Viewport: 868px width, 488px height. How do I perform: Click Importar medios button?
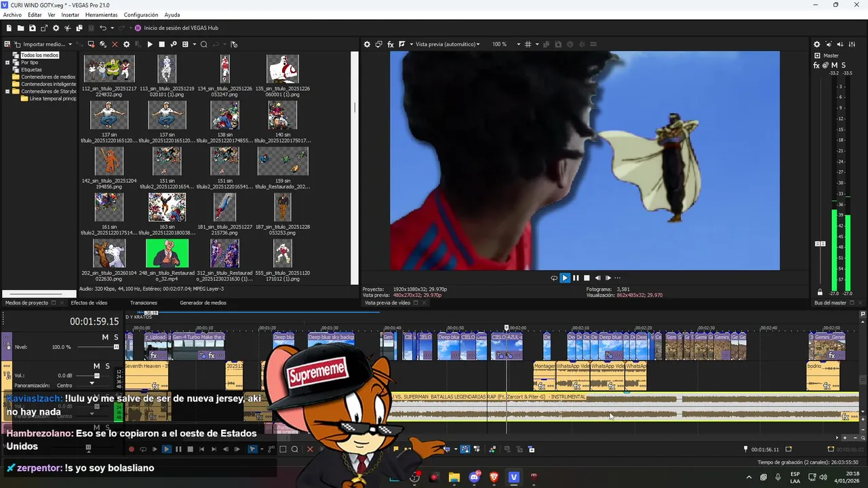[39, 44]
